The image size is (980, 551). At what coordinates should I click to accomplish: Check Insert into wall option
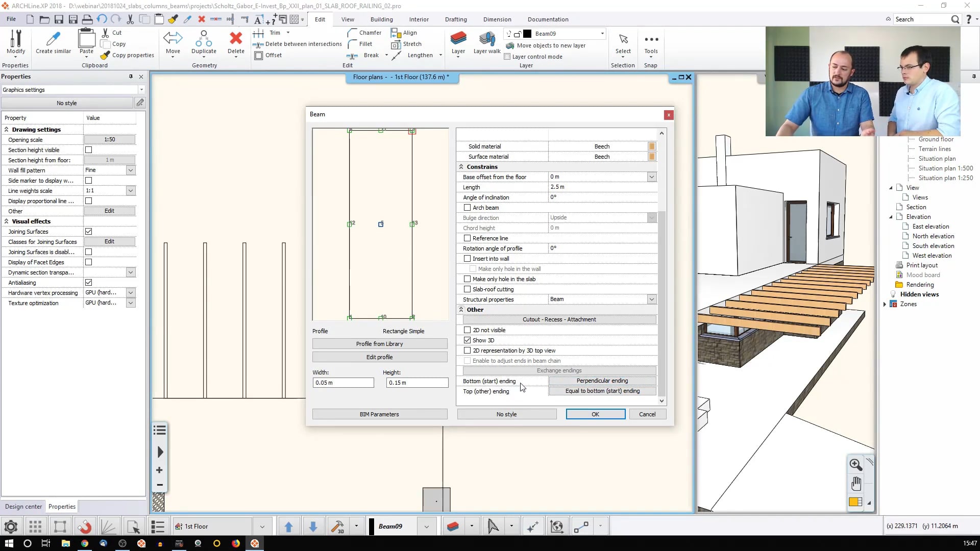pyautogui.click(x=467, y=259)
